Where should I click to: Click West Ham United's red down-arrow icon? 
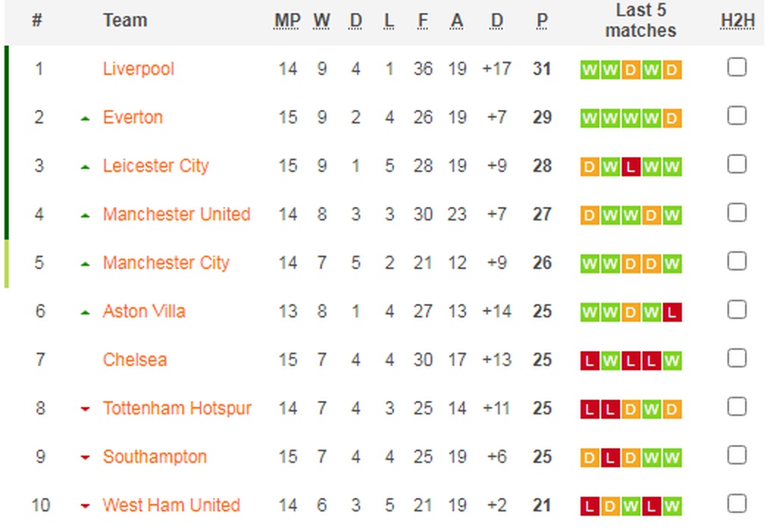86,506
